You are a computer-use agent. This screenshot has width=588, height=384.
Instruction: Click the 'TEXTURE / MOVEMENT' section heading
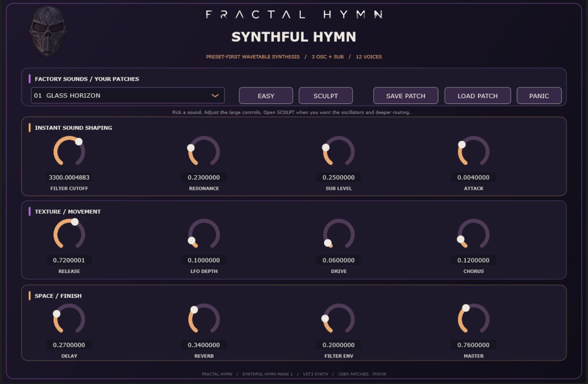point(68,212)
